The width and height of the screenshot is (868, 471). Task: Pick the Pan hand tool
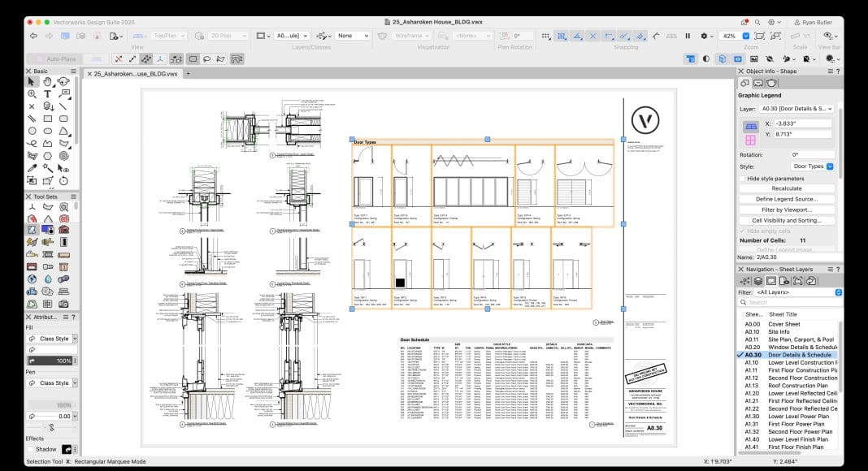click(x=48, y=82)
